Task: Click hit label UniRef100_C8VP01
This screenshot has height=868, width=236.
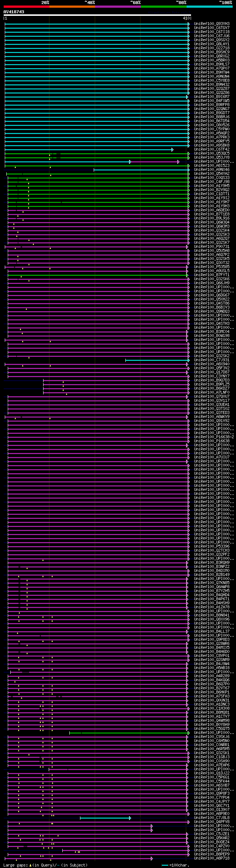Action: 212,656
